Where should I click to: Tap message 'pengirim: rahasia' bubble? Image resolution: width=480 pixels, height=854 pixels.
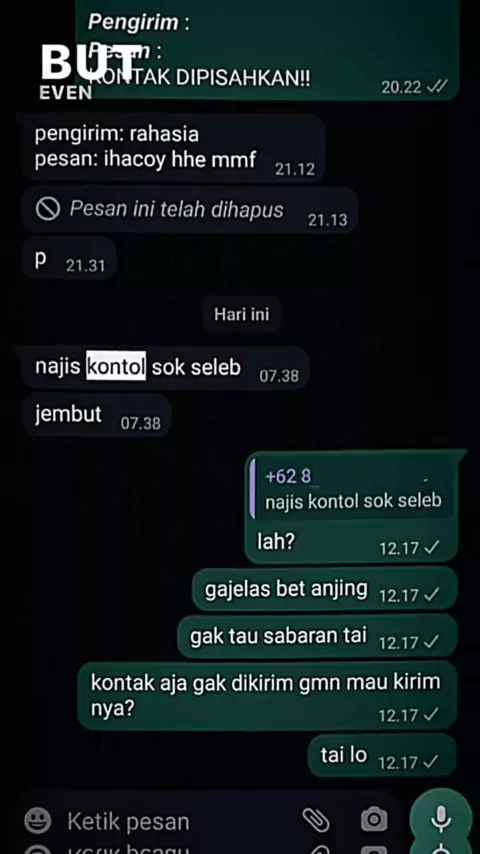(x=173, y=147)
